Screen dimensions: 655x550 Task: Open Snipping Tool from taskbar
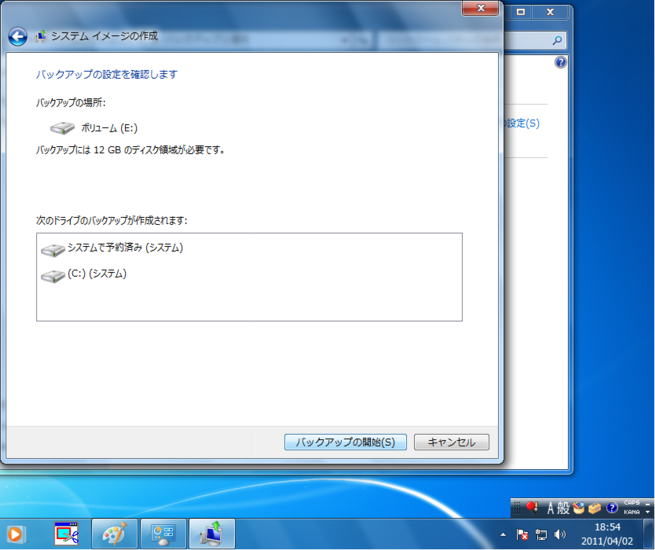coord(66,534)
